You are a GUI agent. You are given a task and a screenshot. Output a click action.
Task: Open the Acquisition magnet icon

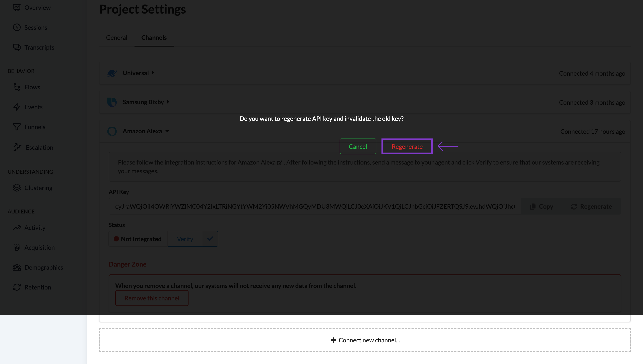pos(17,248)
